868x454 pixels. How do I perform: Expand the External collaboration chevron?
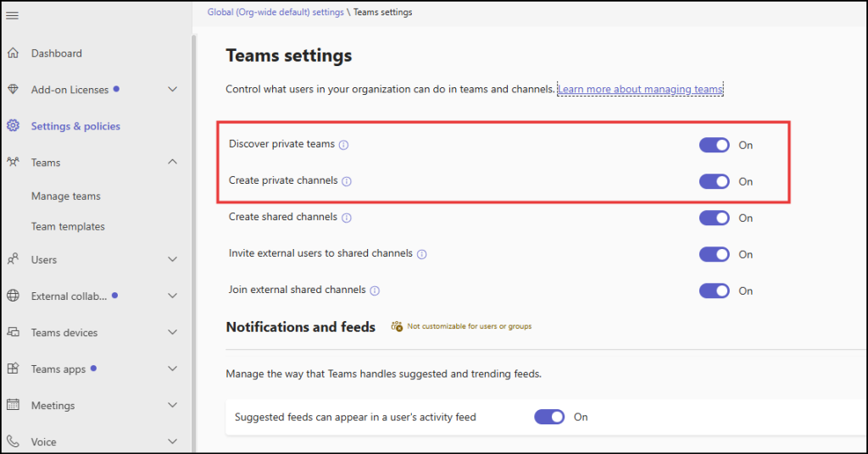pyautogui.click(x=173, y=296)
